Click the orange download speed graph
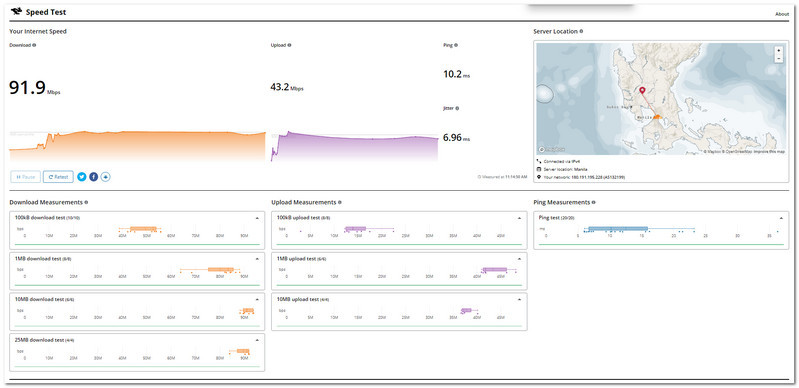This screenshot has height=388, width=799. 138,146
